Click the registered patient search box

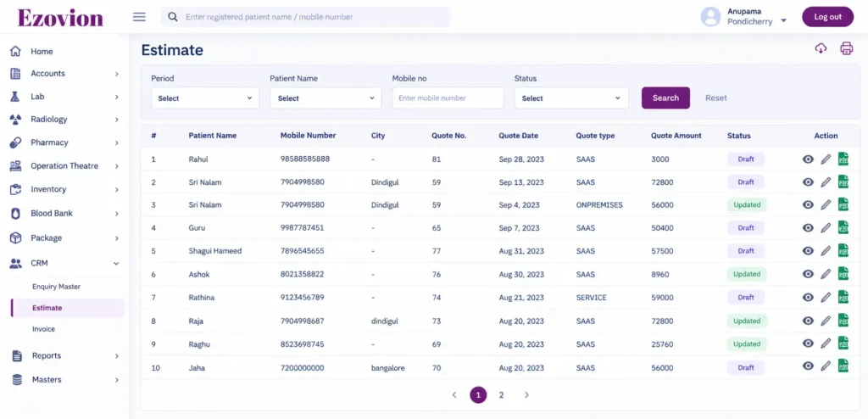coord(305,17)
